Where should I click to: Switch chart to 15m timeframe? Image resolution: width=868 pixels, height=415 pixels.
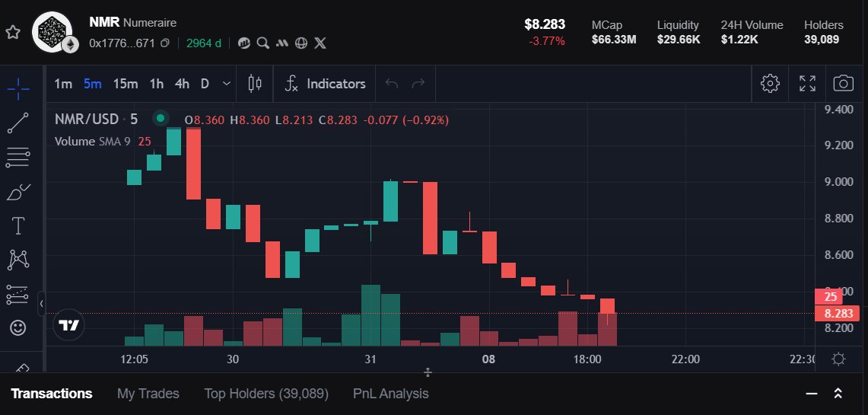coord(125,85)
